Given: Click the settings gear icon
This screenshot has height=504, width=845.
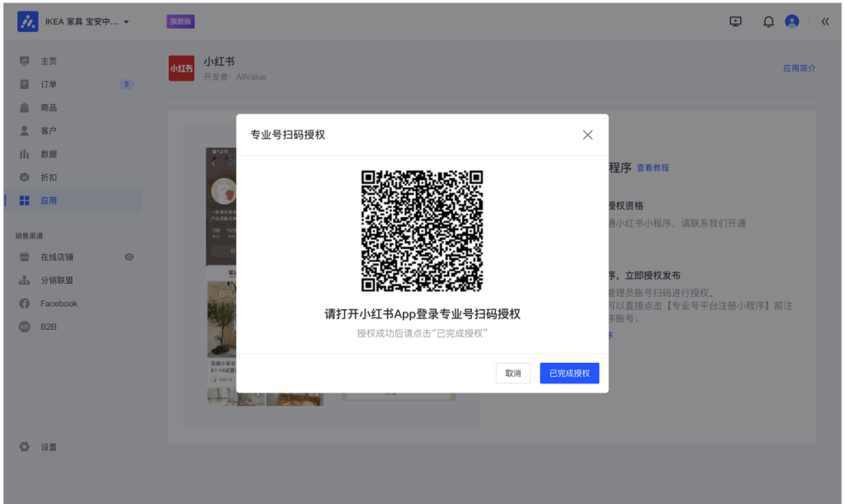Looking at the screenshot, I should coord(24,447).
